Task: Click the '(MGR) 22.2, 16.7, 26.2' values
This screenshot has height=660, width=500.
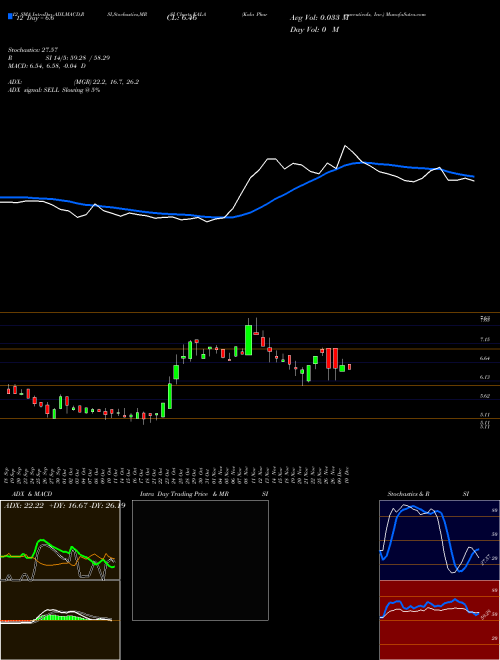Action: pyautogui.click(x=106, y=82)
